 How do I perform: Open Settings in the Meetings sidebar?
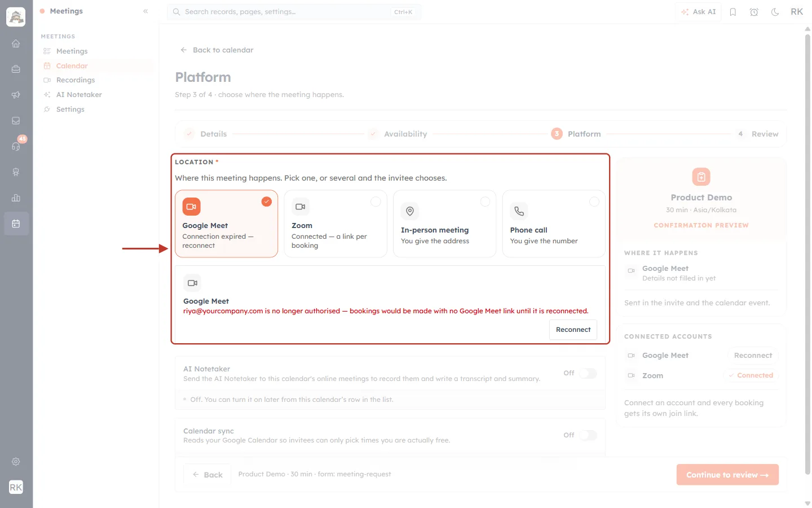tap(96, 110)
